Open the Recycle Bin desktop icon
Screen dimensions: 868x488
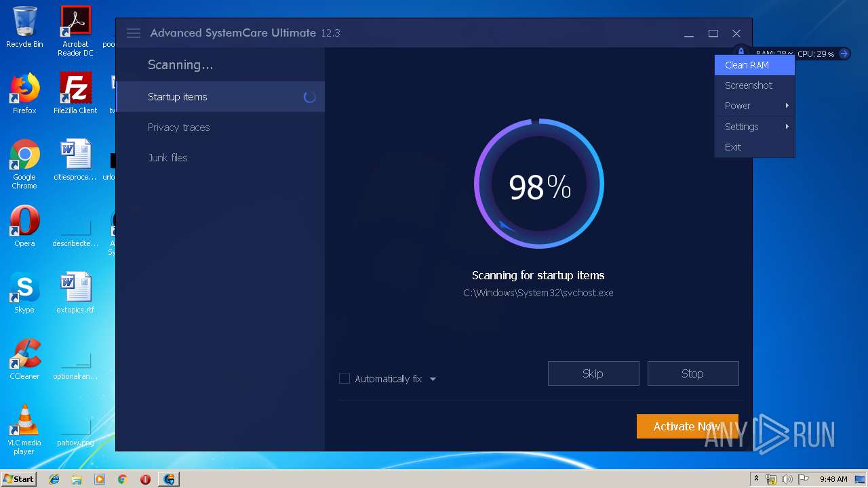(24, 28)
